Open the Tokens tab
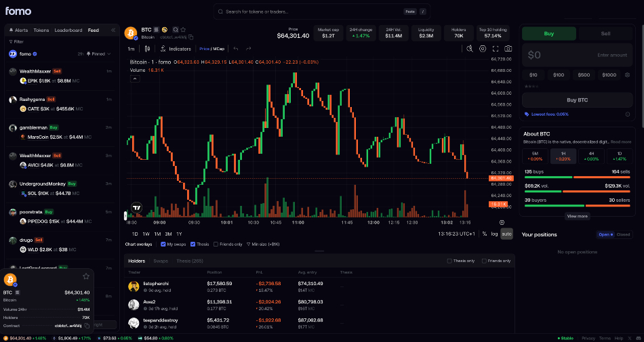The width and height of the screenshot is (644, 342). [x=41, y=30]
